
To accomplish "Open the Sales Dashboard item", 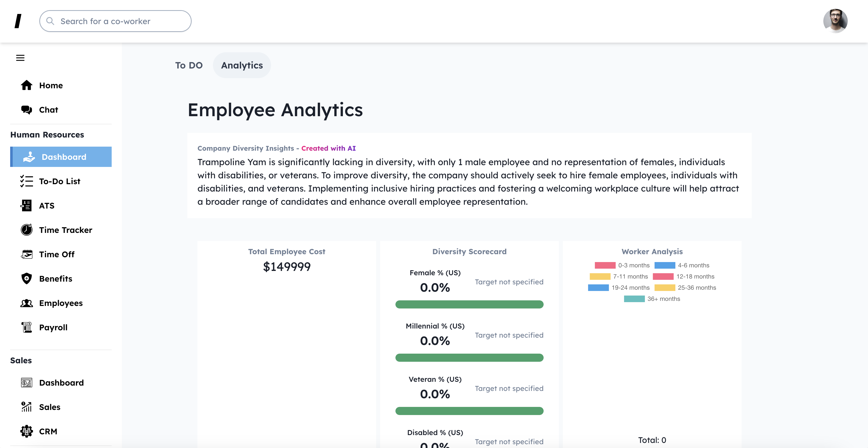I will pos(61,383).
